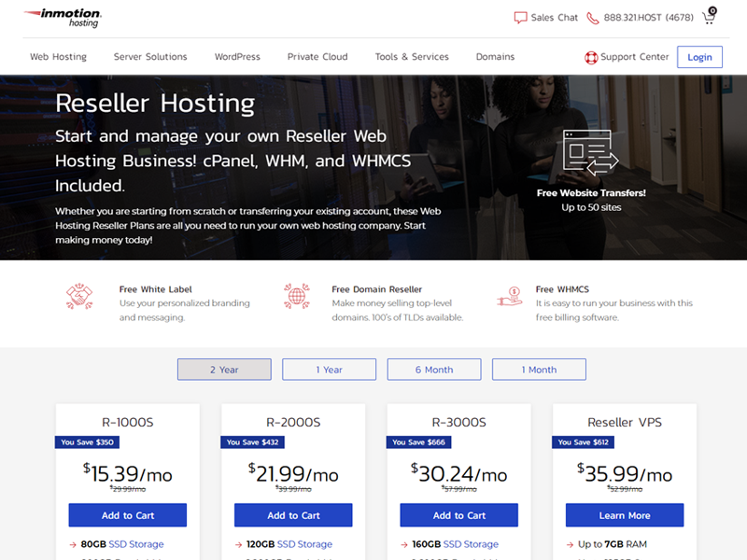The width and height of the screenshot is (747, 560).
Task: Click the Free WHMCS heading
Action: pos(562,289)
